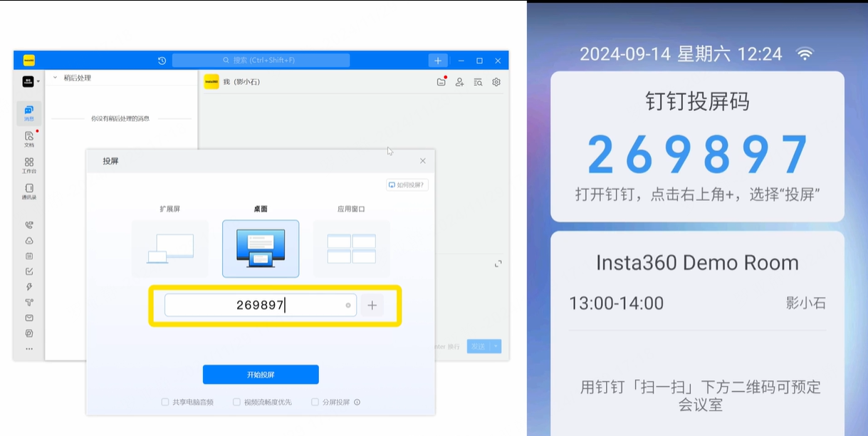Select the 扩展屏 screen mode
Image resolution: width=868 pixels, height=436 pixels.
(169, 248)
